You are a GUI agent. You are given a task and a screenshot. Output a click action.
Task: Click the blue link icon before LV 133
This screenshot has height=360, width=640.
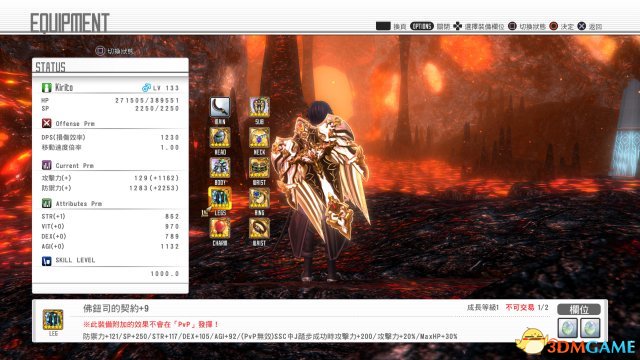point(146,87)
